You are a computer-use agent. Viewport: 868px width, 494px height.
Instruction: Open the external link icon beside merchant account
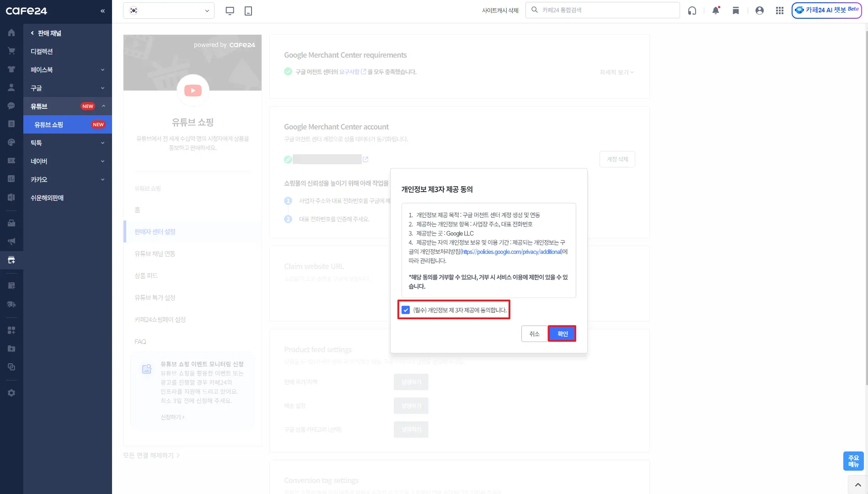coord(365,159)
